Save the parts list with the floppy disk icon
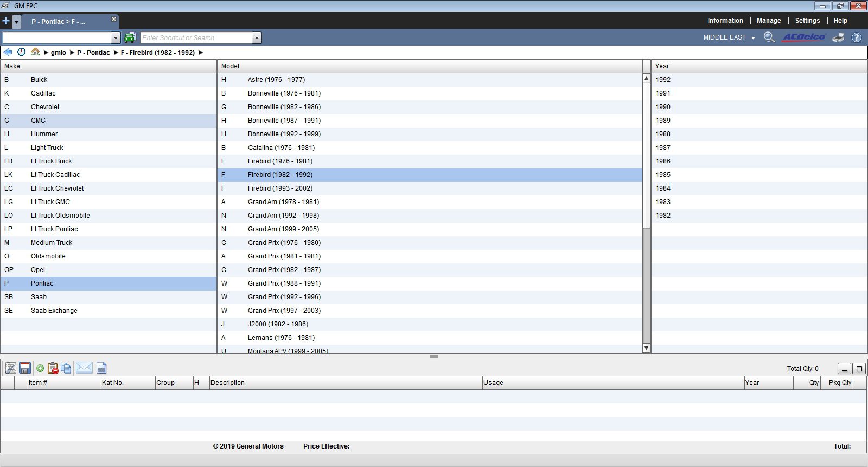The image size is (868, 467). click(x=24, y=368)
